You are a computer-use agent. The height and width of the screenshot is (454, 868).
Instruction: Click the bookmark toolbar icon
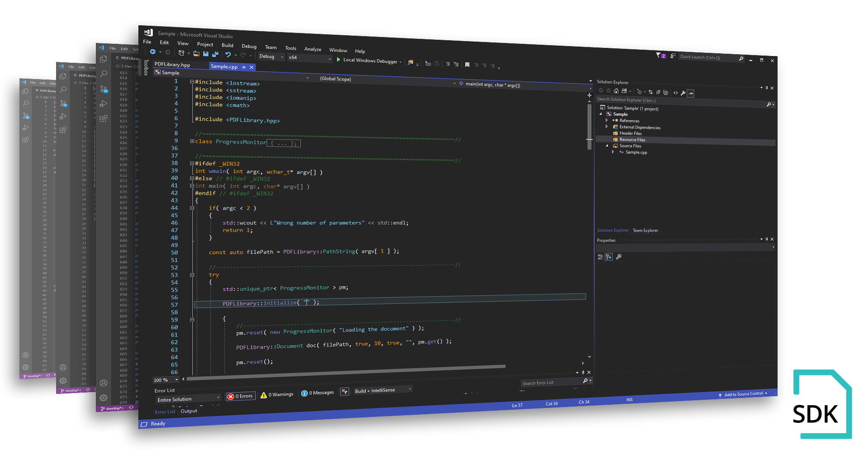pos(467,65)
